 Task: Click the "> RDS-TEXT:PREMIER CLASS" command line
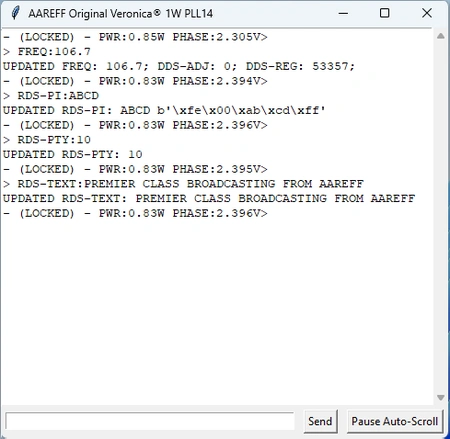point(183,184)
